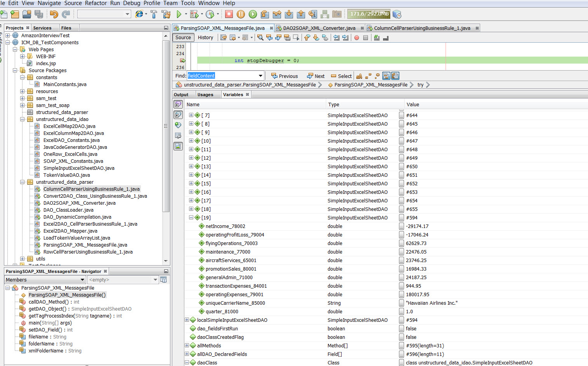Collapse the expanded [19] variable node
588x366 pixels.
click(191, 218)
